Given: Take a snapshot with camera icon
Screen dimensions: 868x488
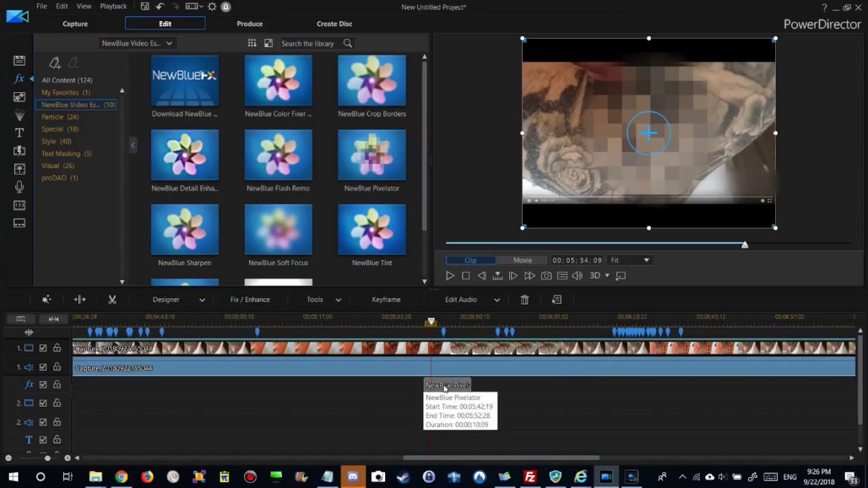Looking at the screenshot, I should tap(546, 276).
